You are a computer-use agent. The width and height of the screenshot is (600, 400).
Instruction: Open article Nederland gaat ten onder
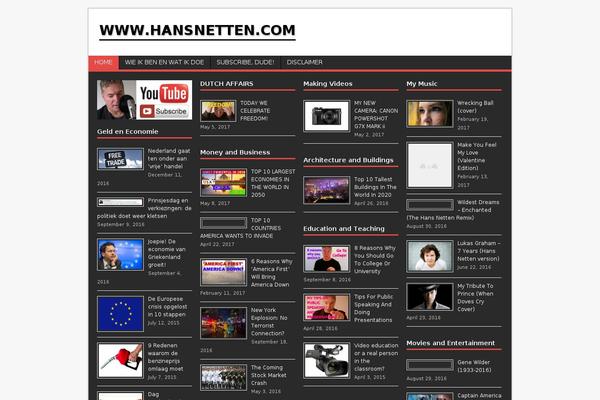click(x=169, y=158)
